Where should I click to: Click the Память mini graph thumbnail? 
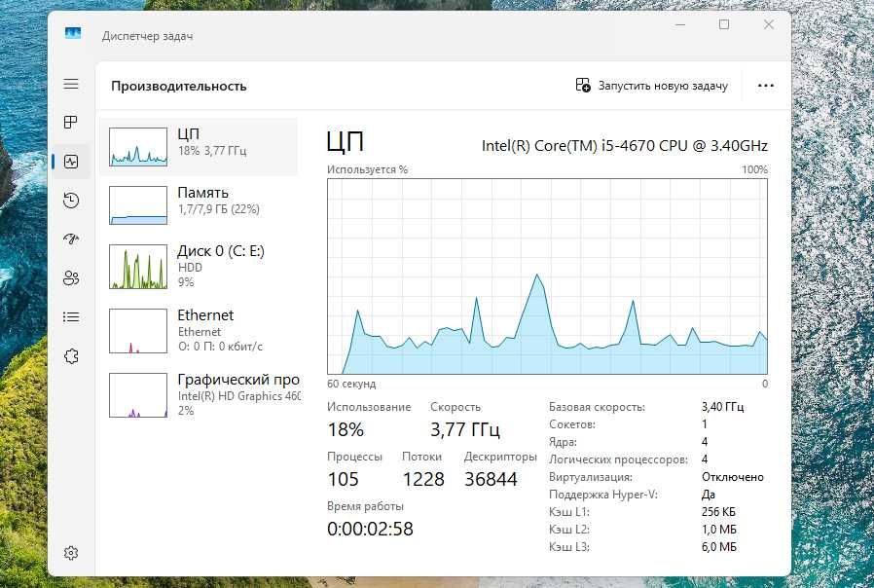pos(138,205)
